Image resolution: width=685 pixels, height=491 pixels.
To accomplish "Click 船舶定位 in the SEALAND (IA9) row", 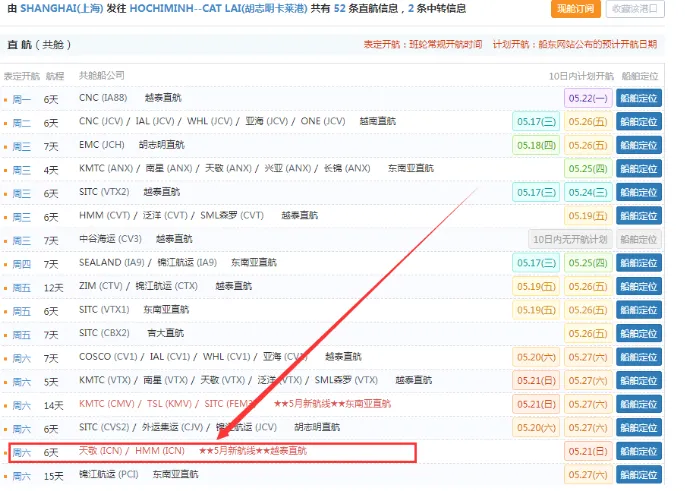I will point(639,263).
